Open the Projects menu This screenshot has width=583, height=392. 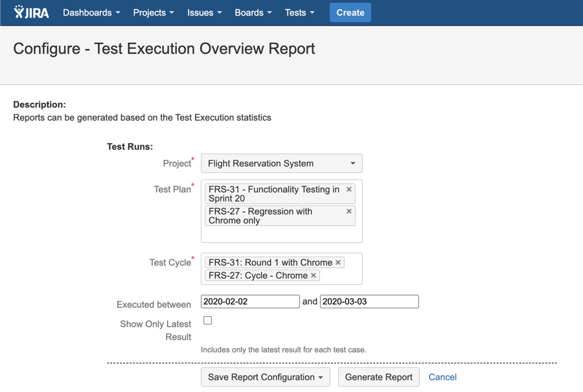click(153, 12)
